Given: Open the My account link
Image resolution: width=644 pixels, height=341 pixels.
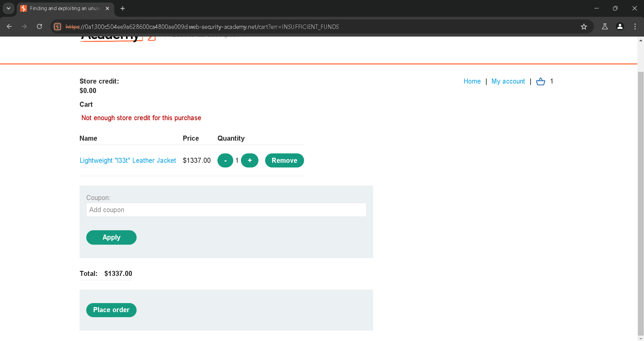Looking at the screenshot, I should click(x=508, y=81).
